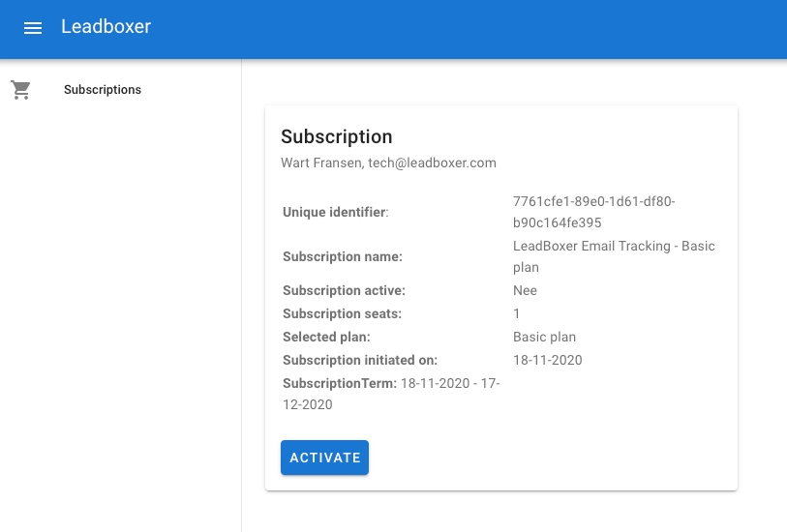Select the seats value 1

point(517,313)
